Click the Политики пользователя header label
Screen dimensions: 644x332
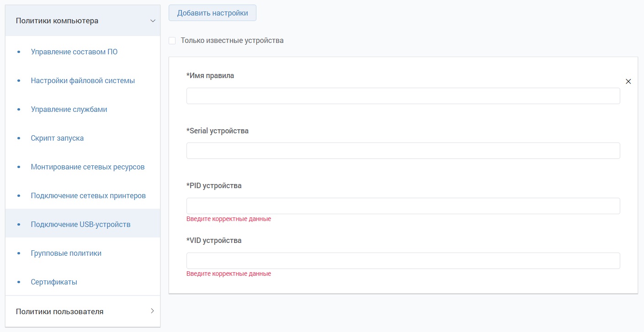coord(59,311)
